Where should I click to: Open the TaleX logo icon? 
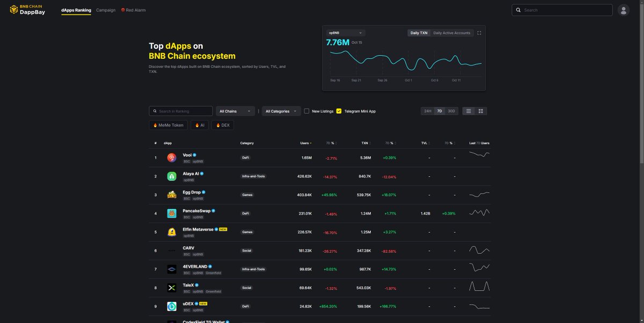(171, 288)
